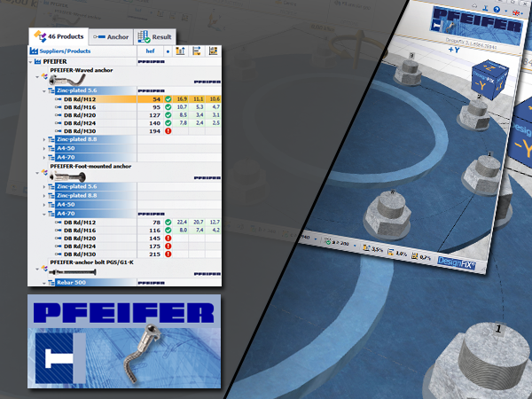Collapse the PFEIFER-Waved anchor group
Screen dimensions: 532x399
[37, 77]
